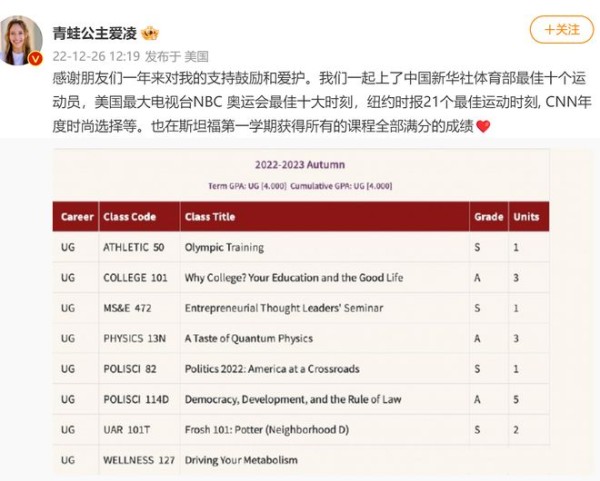Click the post timestamp 22-12-26 12:19
The height and width of the screenshot is (481, 600).
[96, 57]
